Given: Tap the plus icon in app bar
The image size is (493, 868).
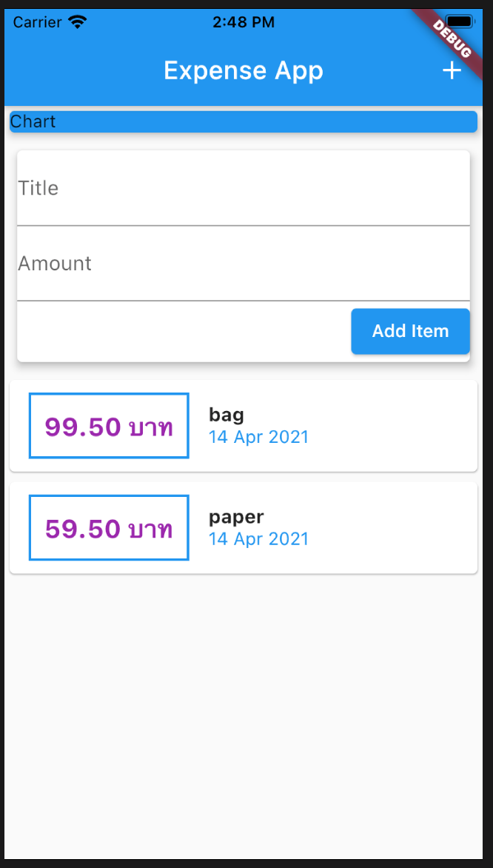Looking at the screenshot, I should [x=452, y=70].
